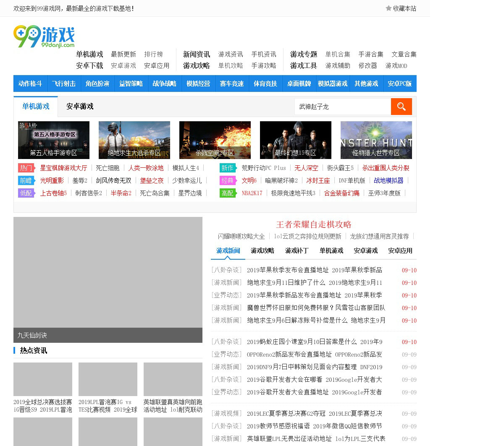
Task: Click the 王者荣耀自走棋攻略 headline link
Action: [314, 224]
